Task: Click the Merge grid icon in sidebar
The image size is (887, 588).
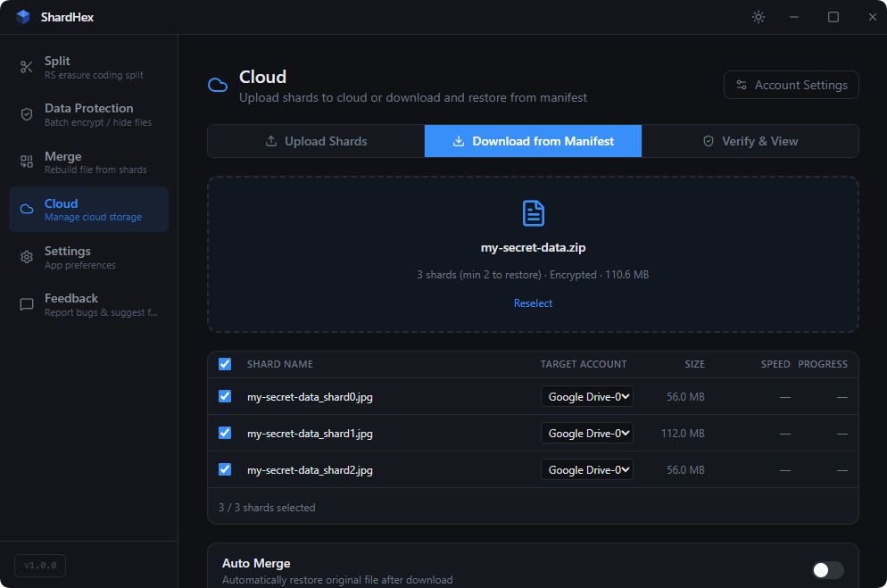Action: pyautogui.click(x=27, y=161)
